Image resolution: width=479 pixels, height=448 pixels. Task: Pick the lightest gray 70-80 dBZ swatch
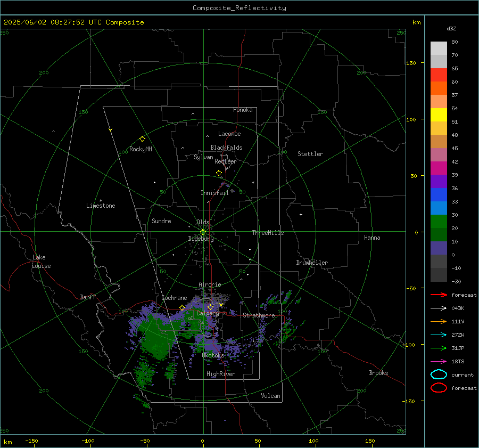439,48
